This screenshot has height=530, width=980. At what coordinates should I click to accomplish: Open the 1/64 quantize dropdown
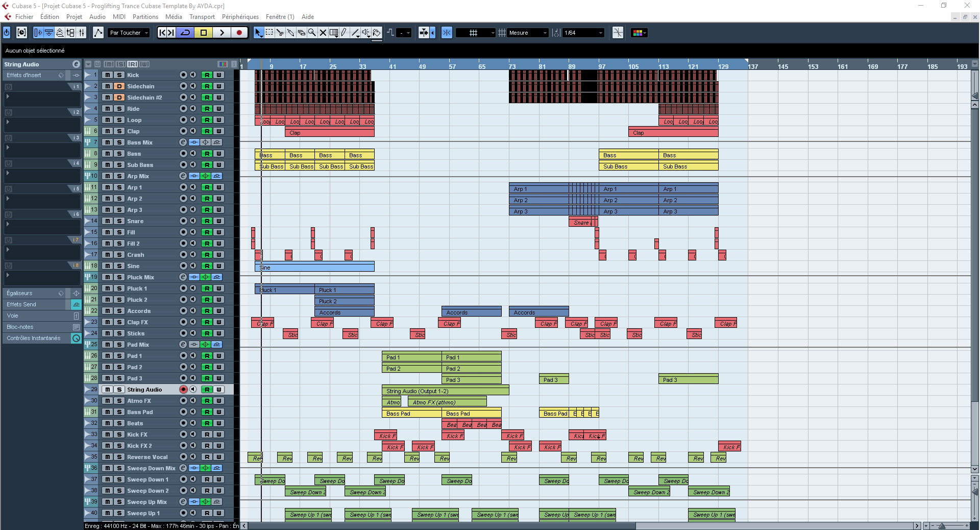(583, 33)
